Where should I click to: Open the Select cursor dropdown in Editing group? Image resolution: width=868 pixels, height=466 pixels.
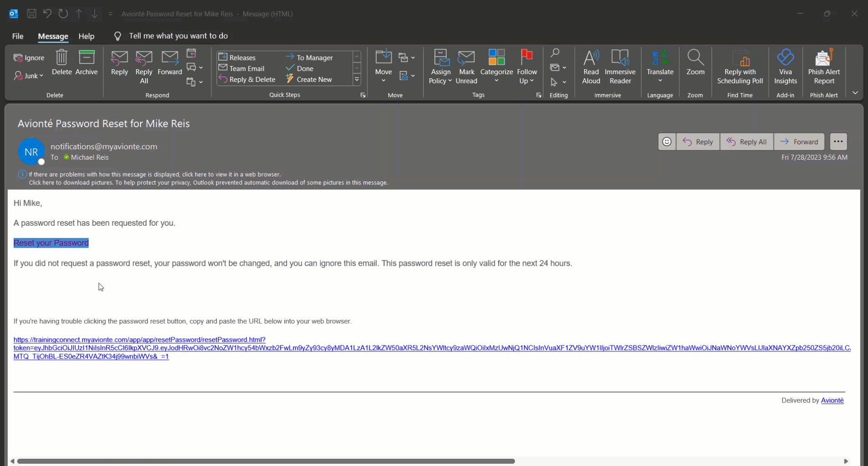558,82
